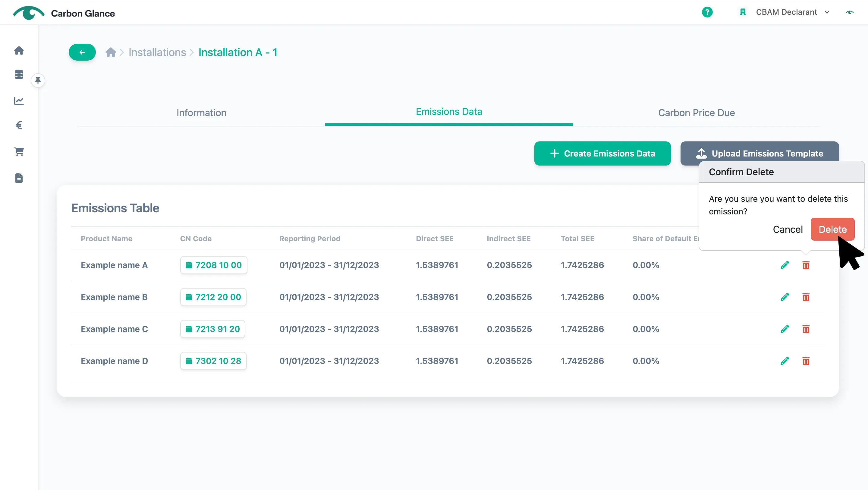The width and height of the screenshot is (868, 490).
Task: Cancel the delete confirmation
Action: (x=788, y=229)
